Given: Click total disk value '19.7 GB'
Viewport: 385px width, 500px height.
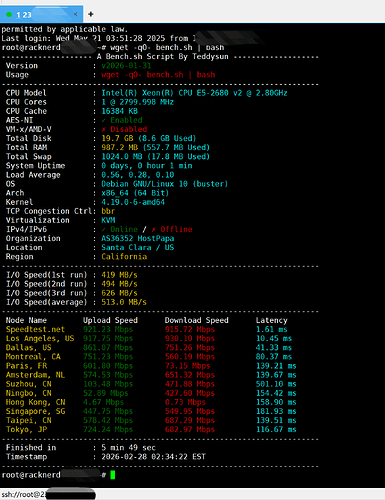Looking at the screenshot, I should (117, 138).
